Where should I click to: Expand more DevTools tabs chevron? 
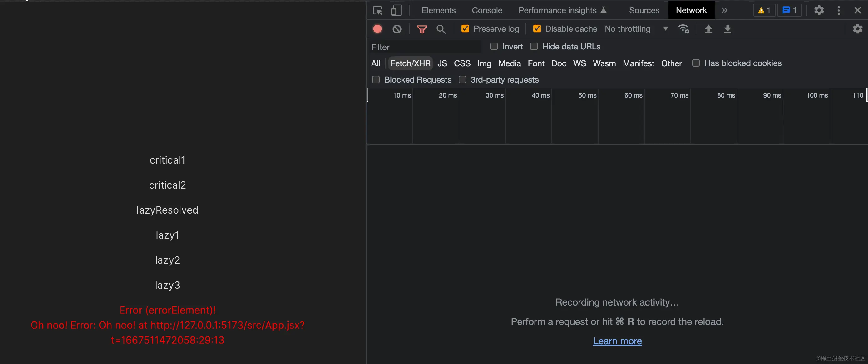click(724, 10)
